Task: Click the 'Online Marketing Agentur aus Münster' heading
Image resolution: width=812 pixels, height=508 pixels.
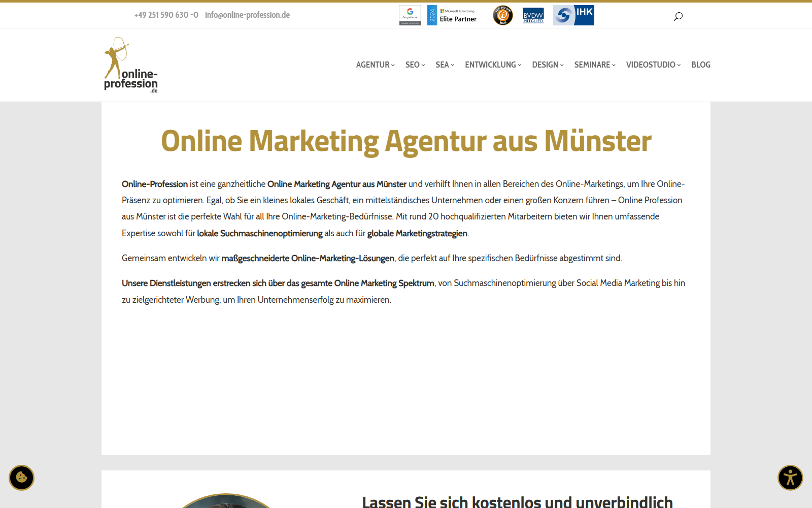Action: point(406,141)
